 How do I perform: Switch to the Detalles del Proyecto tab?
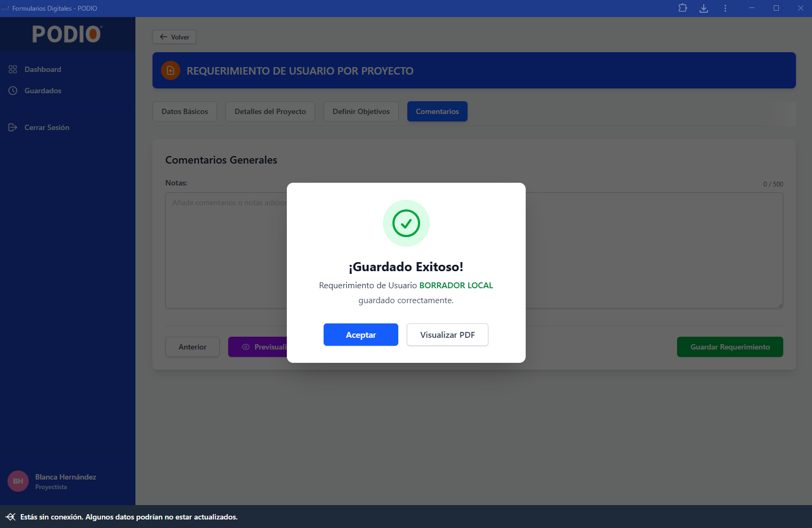pos(270,111)
